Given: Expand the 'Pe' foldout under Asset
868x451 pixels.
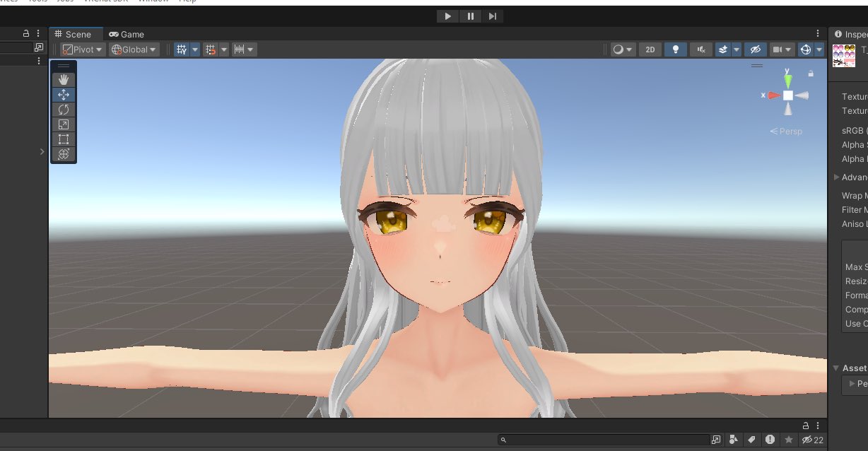Looking at the screenshot, I should click(x=852, y=384).
